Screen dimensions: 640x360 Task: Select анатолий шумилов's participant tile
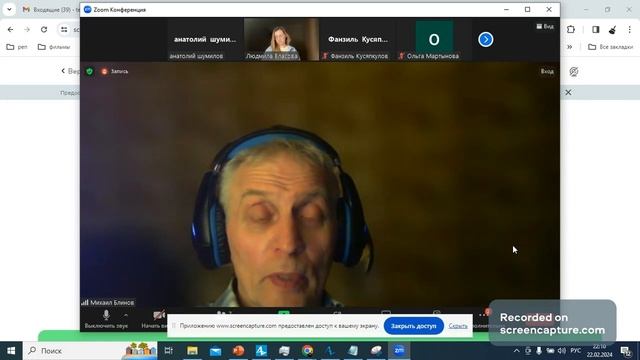pos(204,40)
